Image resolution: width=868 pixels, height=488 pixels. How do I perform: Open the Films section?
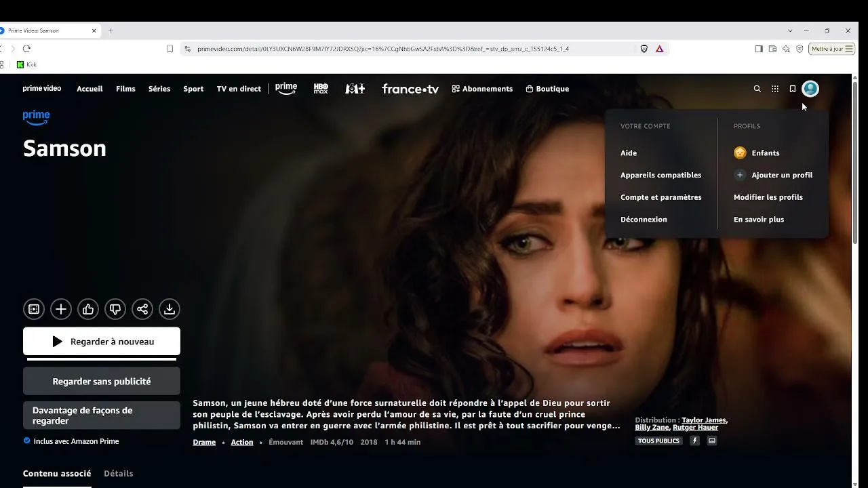point(125,89)
